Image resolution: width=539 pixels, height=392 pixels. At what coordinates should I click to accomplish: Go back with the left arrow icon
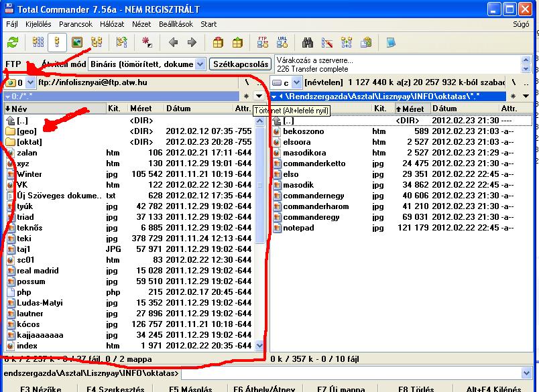point(173,42)
